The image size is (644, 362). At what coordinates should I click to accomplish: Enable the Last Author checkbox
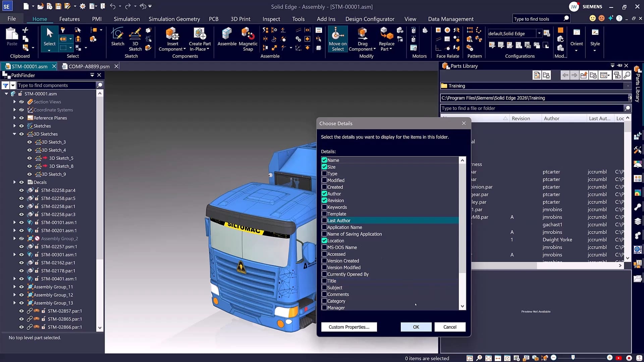[x=324, y=221]
